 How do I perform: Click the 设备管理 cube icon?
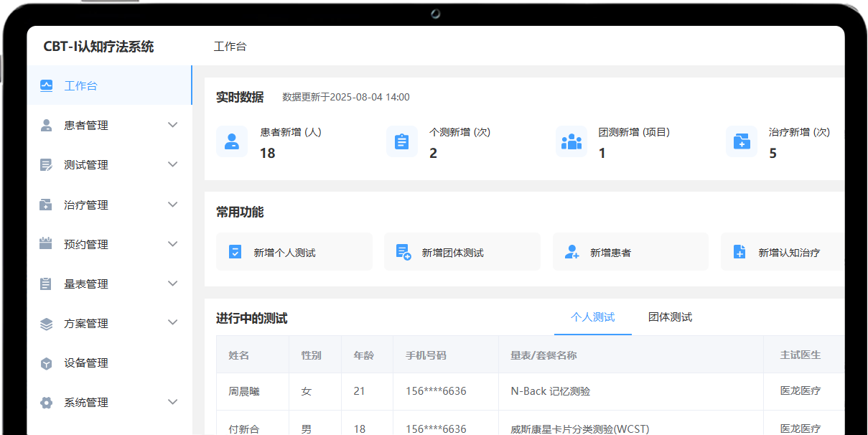tap(47, 363)
